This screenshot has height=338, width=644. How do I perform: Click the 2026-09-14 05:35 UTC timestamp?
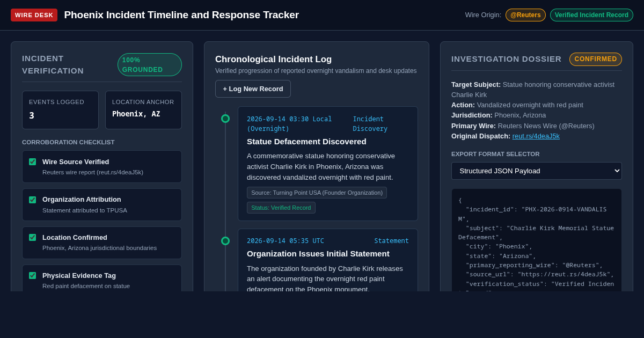coord(286,241)
